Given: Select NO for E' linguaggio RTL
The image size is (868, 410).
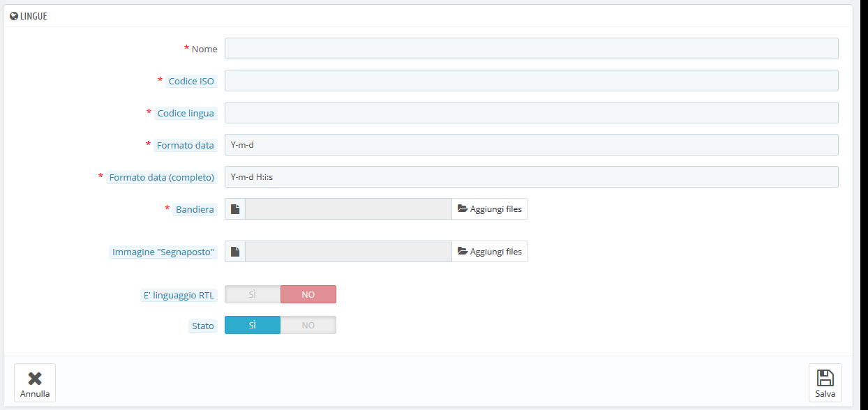Looking at the screenshot, I should click(308, 294).
